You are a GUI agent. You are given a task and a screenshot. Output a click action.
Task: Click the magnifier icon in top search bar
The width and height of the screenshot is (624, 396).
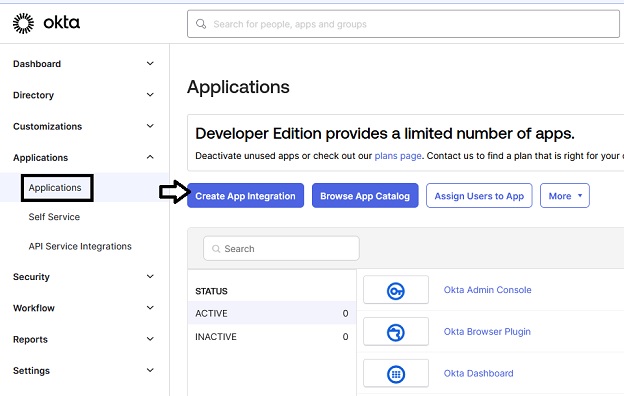201,24
